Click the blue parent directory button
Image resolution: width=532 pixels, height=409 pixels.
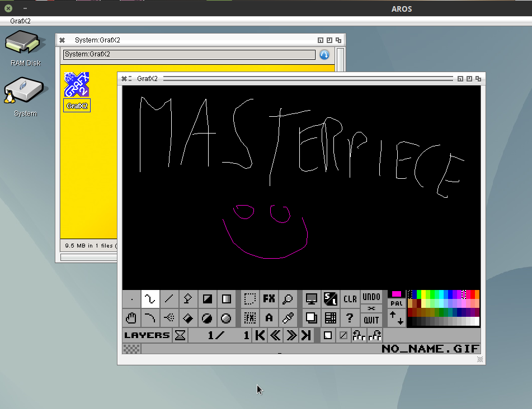pos(324,55)
